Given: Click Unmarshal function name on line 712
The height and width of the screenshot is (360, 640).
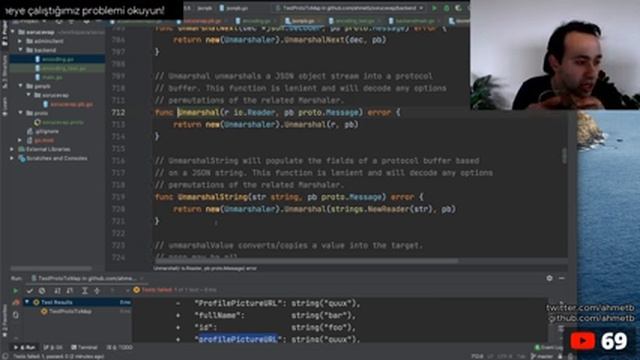Looking at the screenshot, I should click(198, 112).
